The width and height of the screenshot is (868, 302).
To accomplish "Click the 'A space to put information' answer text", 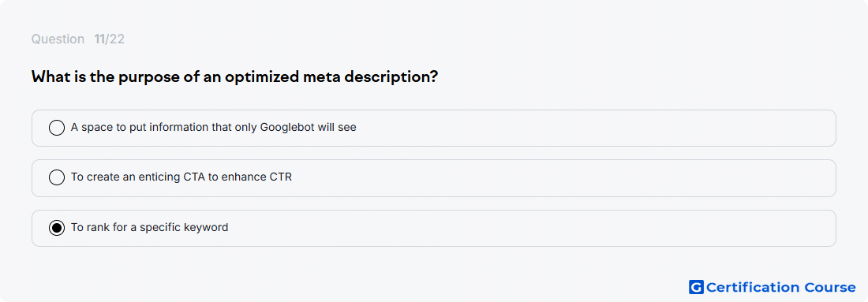I will click(x=213, y=127).
